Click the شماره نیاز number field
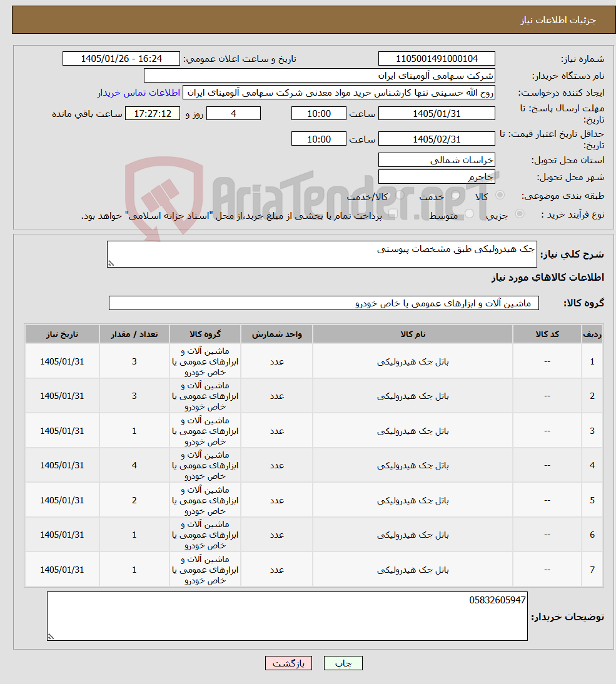Viewport: 616px width, 684px height. click(x=437, y=58)
